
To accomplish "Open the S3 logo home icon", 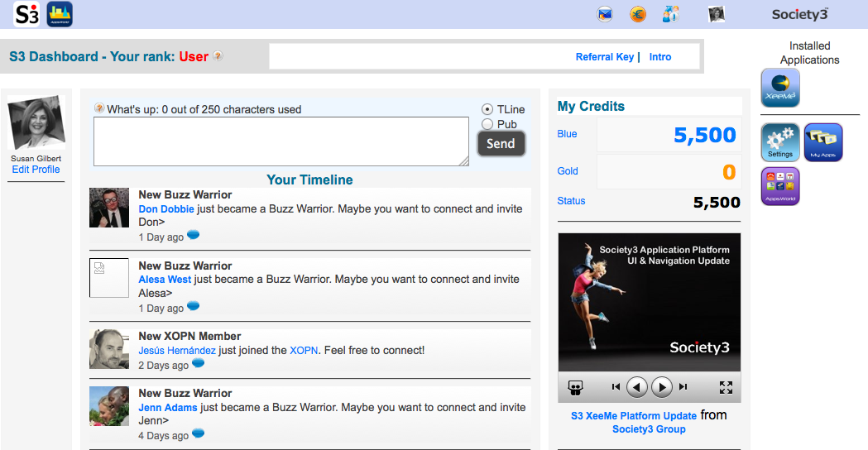I will [x=26, y=14].
